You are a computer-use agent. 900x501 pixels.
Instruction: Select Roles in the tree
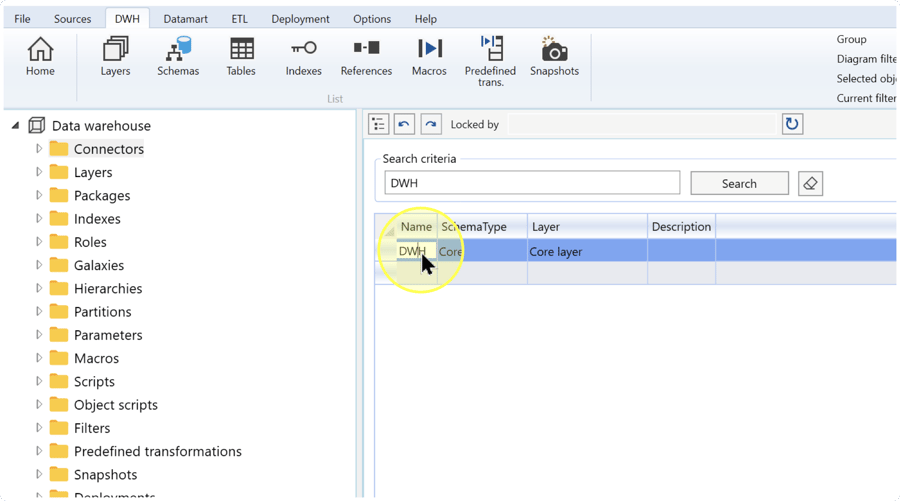[x=90, y=242]
